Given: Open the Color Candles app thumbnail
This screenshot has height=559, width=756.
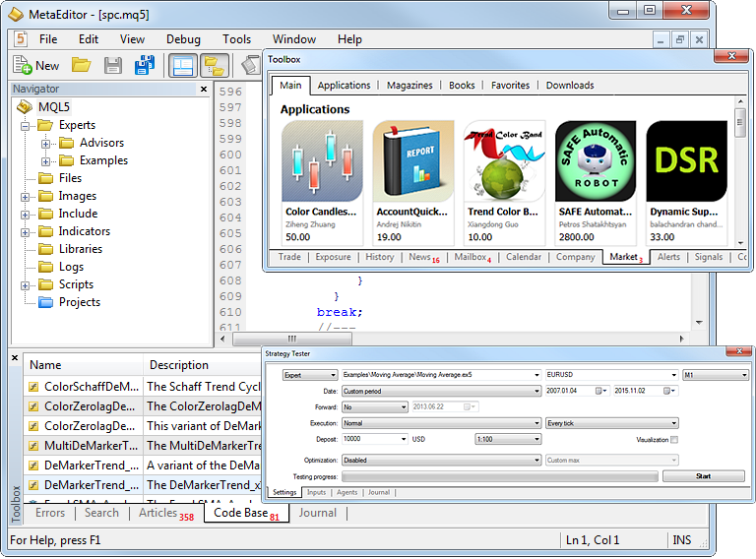Looking at the screenshot, I should coord(322,161).
